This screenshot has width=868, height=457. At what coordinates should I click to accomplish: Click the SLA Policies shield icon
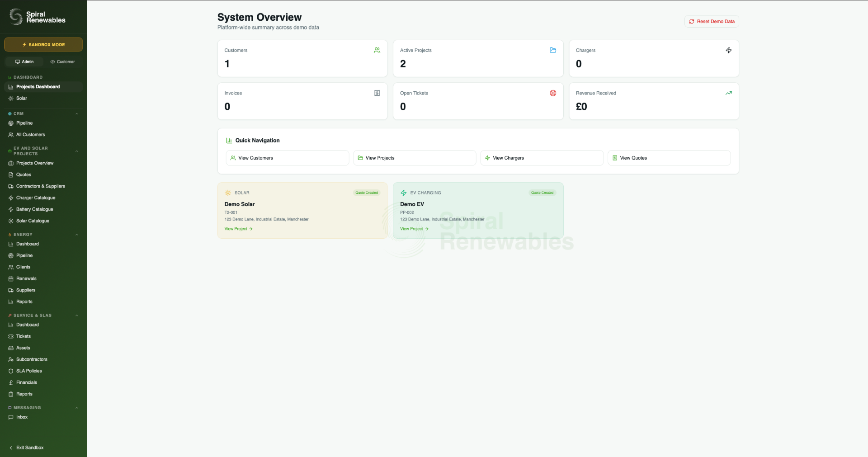(11, 371)
